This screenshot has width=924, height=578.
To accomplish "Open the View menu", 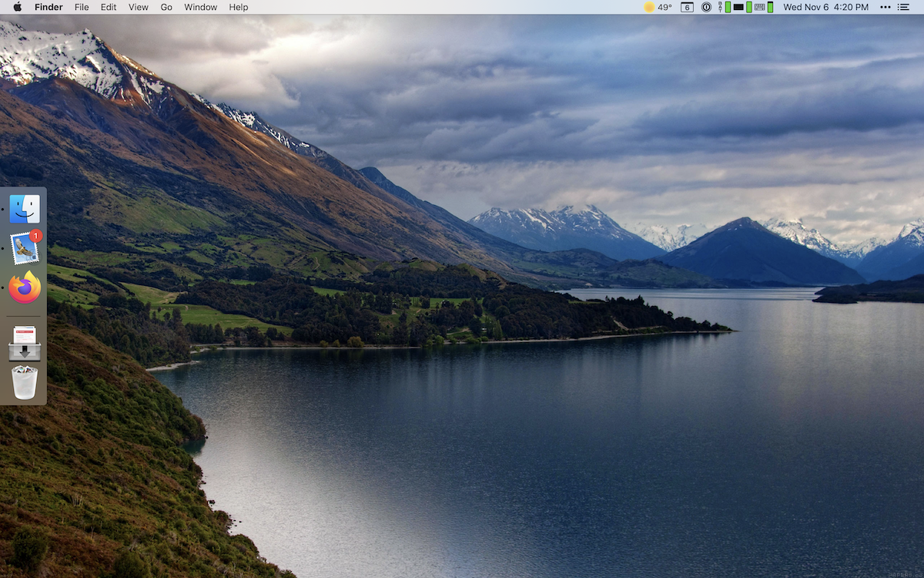I will point(139,7).
